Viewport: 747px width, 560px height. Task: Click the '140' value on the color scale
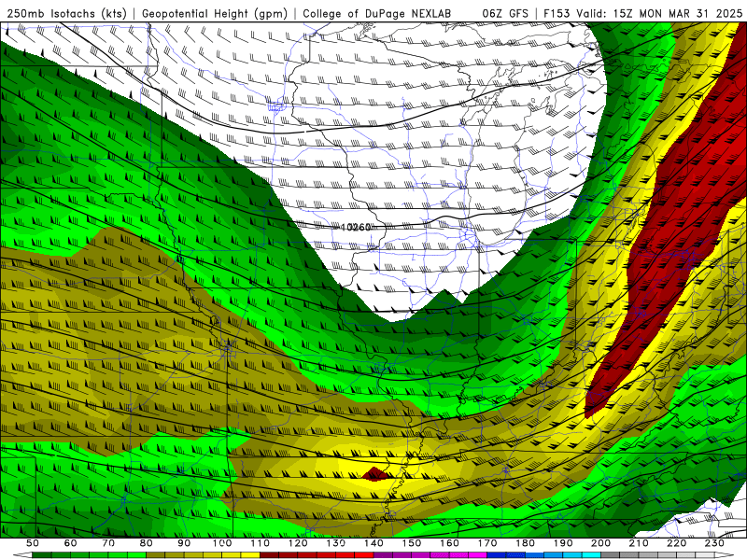(x=374, y=543)
